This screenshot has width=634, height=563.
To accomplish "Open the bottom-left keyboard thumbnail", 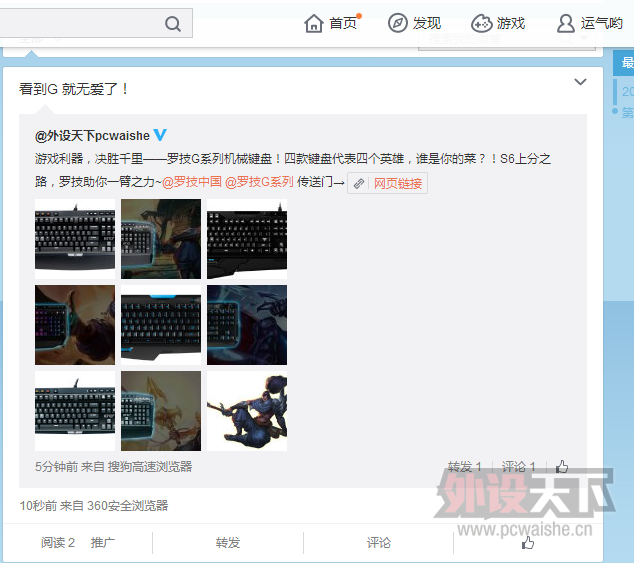I will (75, 411).
